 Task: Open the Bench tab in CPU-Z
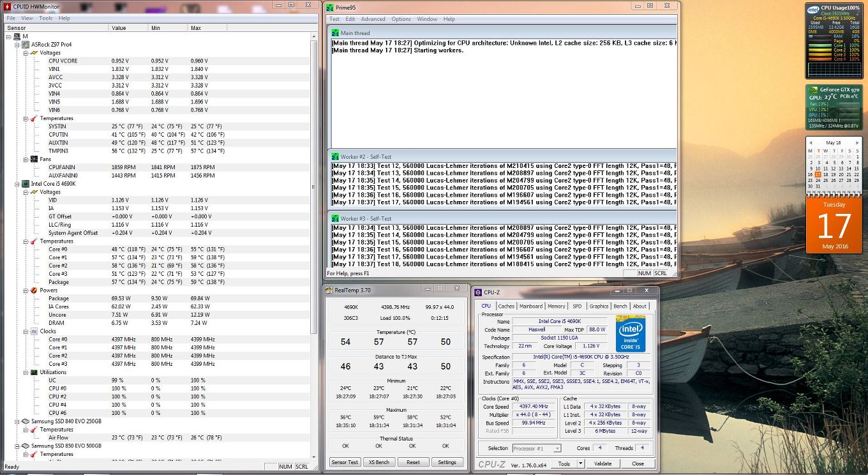tap(620, 306)
